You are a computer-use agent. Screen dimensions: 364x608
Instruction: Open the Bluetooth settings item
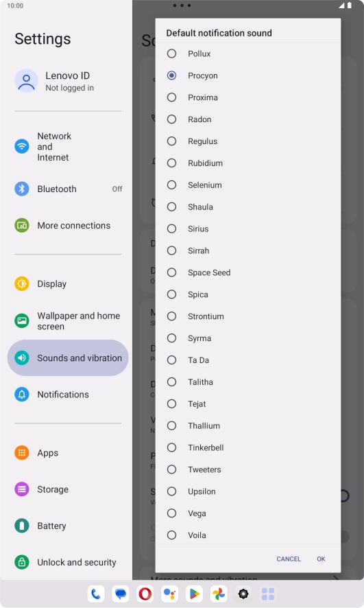tap(68, 189)
